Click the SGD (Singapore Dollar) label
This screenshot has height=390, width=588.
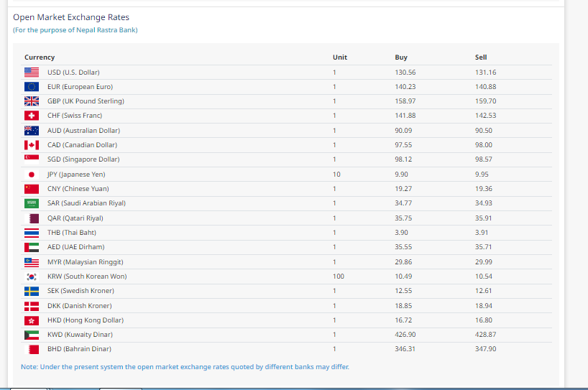pos(83,159)
